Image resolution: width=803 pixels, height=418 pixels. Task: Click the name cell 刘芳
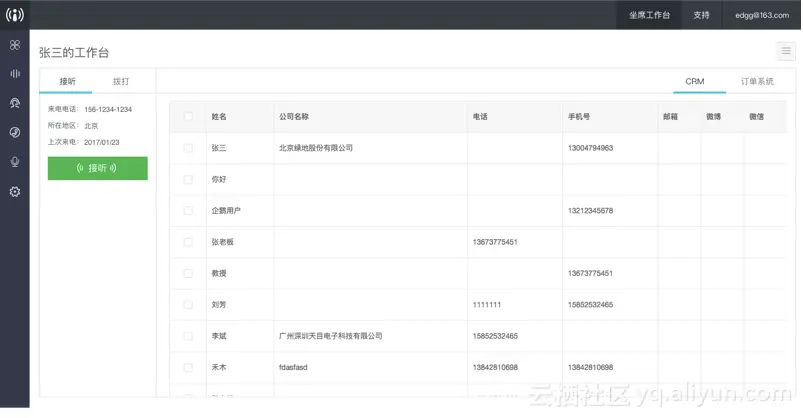[219, 305]
